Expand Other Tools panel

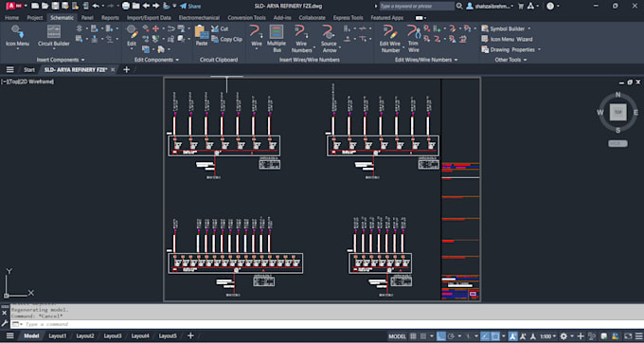pos(510,60)
